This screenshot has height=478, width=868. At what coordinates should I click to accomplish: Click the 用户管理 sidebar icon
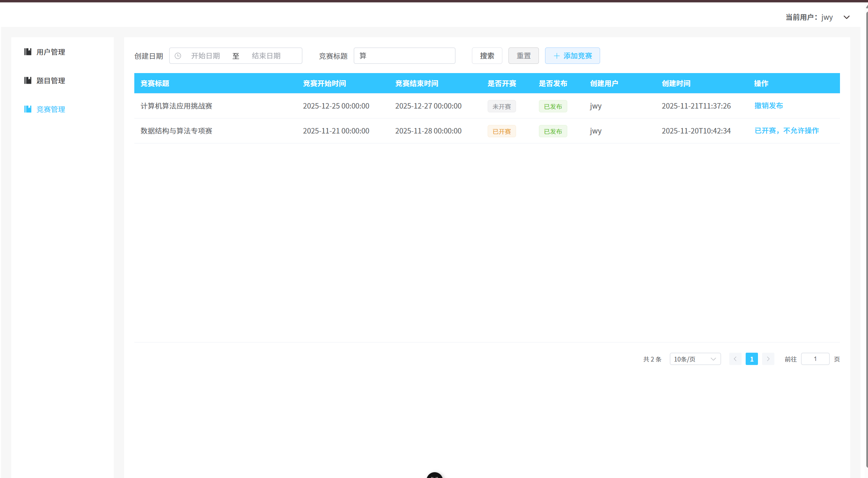pos(28,52)
